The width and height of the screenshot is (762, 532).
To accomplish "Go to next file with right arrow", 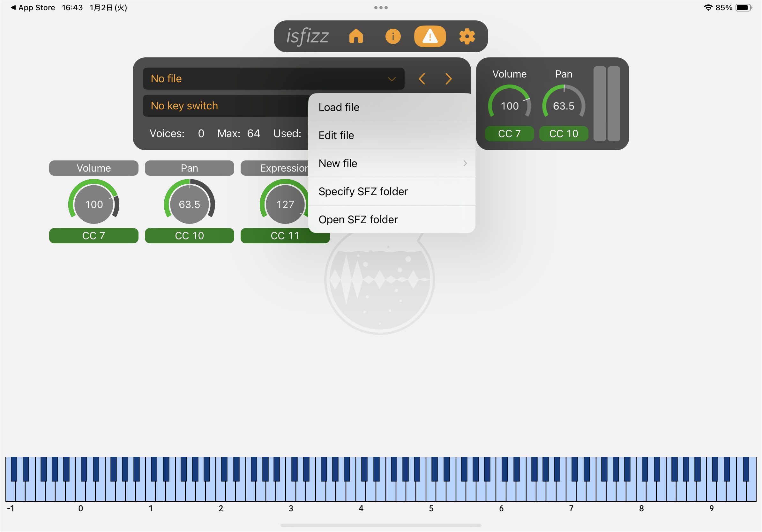I will (448, 79).
